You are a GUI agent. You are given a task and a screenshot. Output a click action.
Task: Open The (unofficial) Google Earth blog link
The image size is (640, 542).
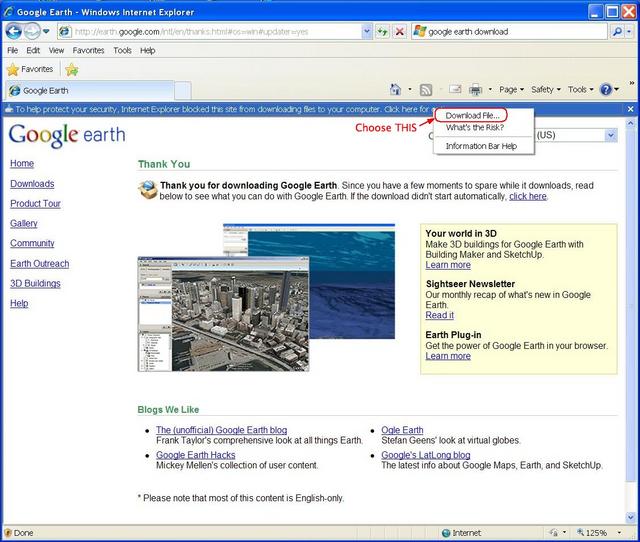(221, 430)
